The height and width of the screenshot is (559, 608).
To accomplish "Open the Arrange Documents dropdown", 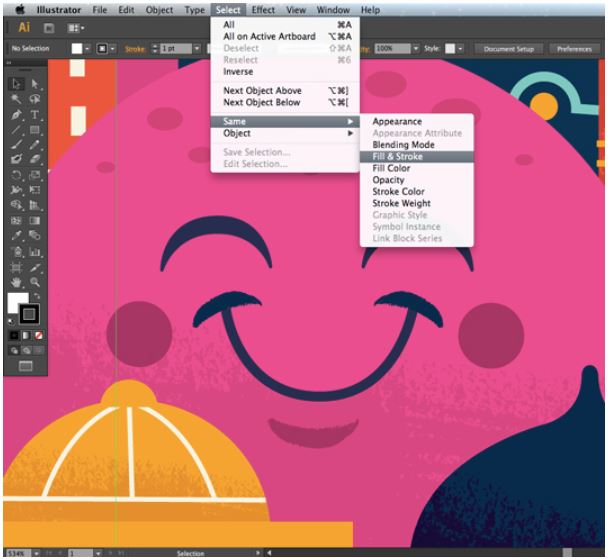I will (76, 28).
